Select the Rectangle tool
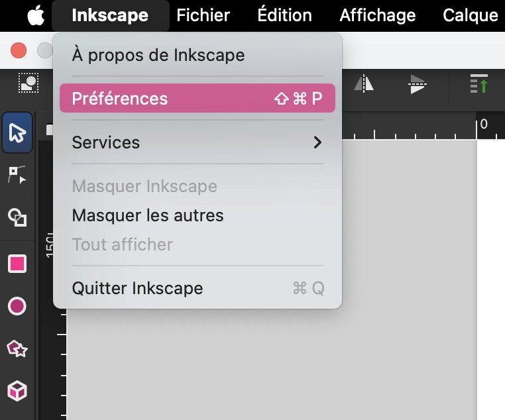505x420 pixels. click(x=17, y=264)
